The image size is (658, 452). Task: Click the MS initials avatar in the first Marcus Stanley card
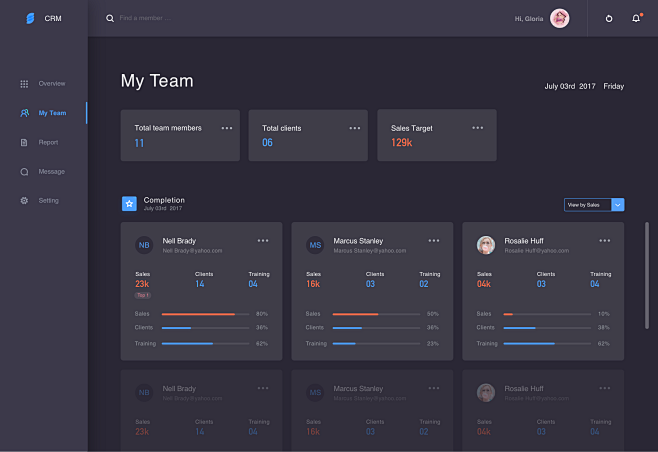315,245
